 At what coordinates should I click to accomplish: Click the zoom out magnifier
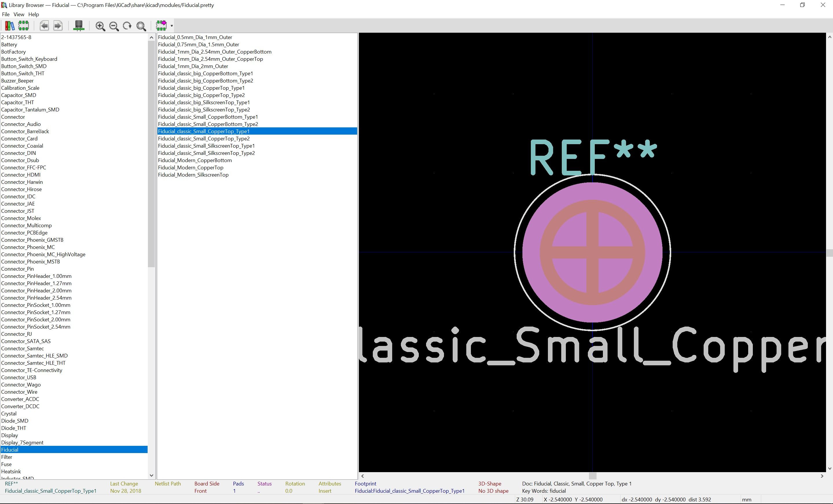114,26
